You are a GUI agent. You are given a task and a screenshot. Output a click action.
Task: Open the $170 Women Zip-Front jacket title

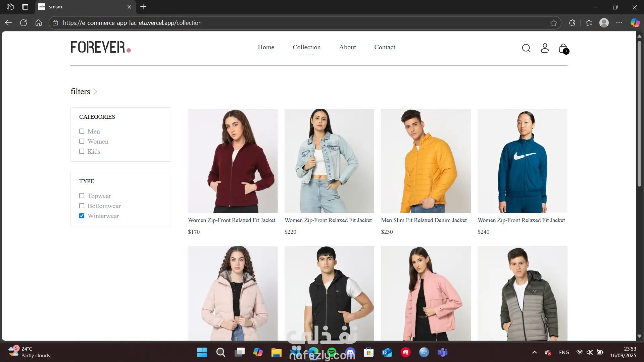(232, 220)
